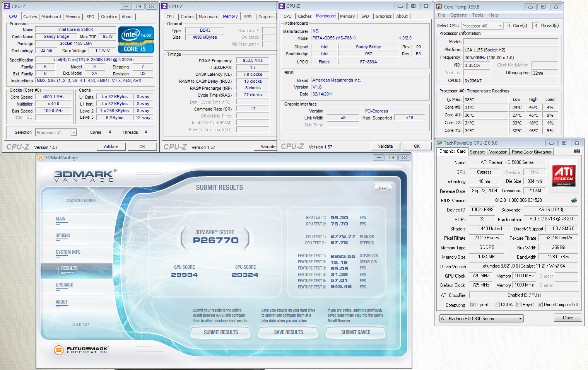The image size is (588, 370).
Task: Click the Intel Core i5 logo in CPU-Z
Action: click(136, 40)
